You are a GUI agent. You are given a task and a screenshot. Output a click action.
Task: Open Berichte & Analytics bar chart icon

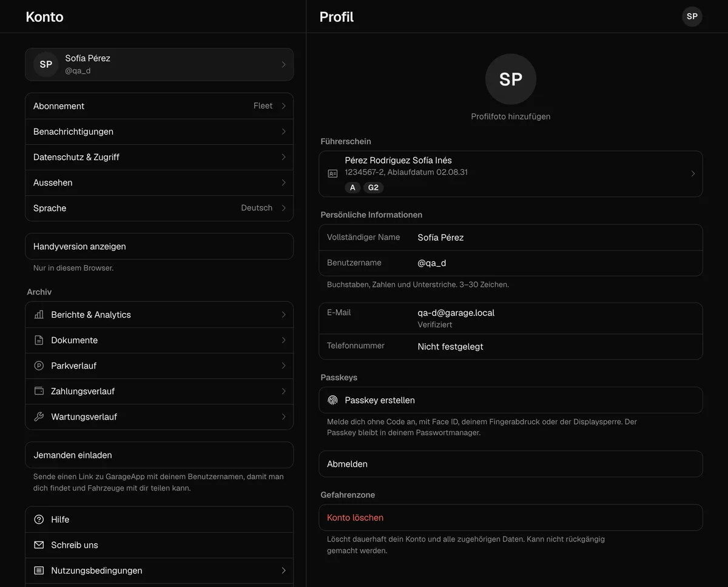pyautogui.click(x=39, y=315)
